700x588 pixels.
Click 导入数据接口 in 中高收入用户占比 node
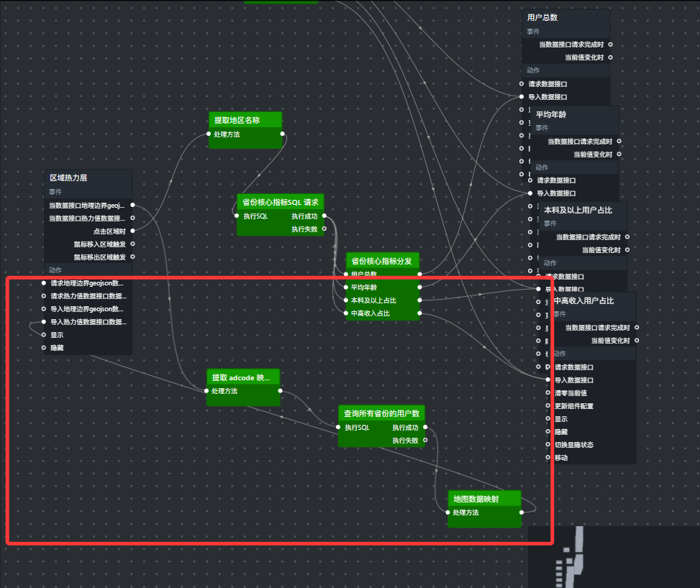pyautogui.click(x=573, y=380)
